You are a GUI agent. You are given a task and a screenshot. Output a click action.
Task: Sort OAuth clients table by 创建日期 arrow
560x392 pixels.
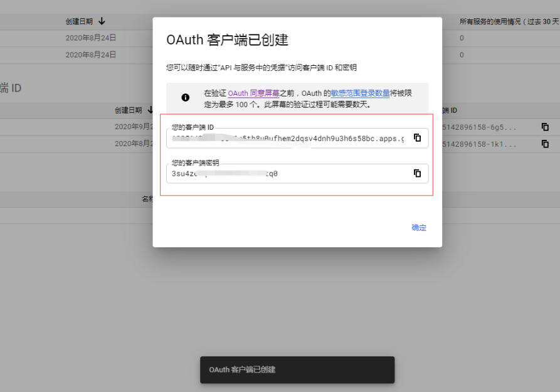150,110
